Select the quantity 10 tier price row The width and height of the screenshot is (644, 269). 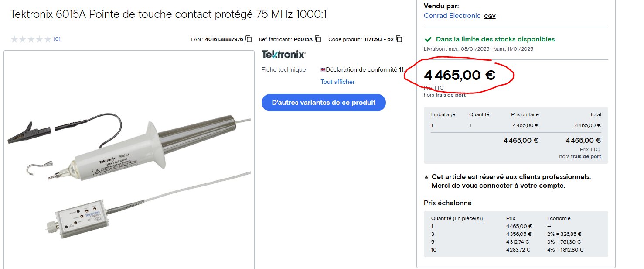coord(516,250)
